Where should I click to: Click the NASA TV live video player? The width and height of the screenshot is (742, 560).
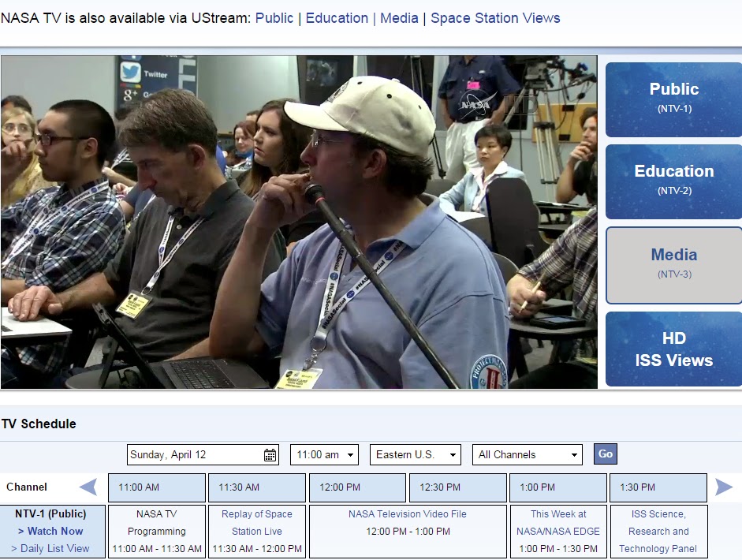(x=299, y=222)
